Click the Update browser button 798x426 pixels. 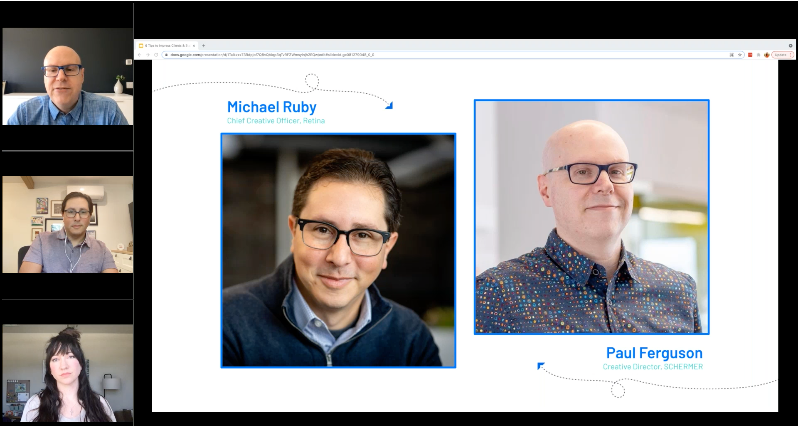[x=783, y=55]
